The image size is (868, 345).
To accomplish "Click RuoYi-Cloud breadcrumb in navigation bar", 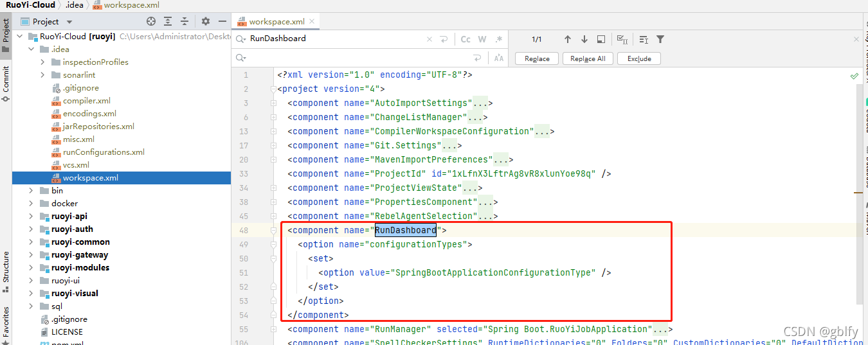I will tap(30, 4).
